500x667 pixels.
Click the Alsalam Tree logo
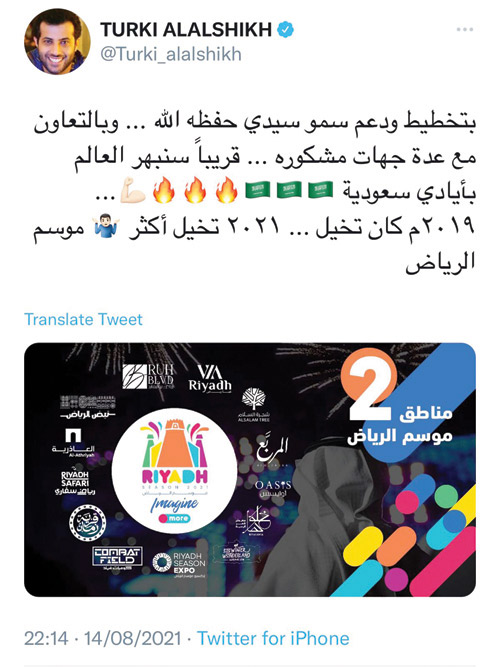point(254,405)
